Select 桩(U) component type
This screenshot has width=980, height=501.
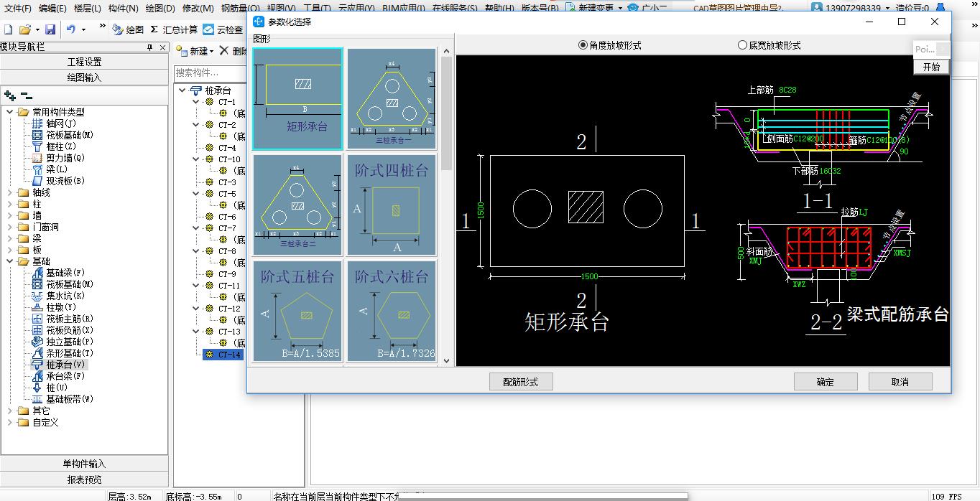click(x=50, y=388)
